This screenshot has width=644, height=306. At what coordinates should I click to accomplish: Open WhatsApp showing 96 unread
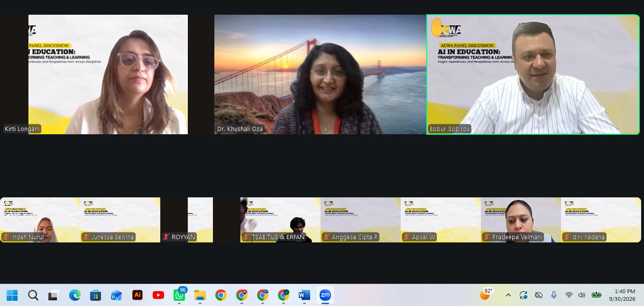coord(179,295)
